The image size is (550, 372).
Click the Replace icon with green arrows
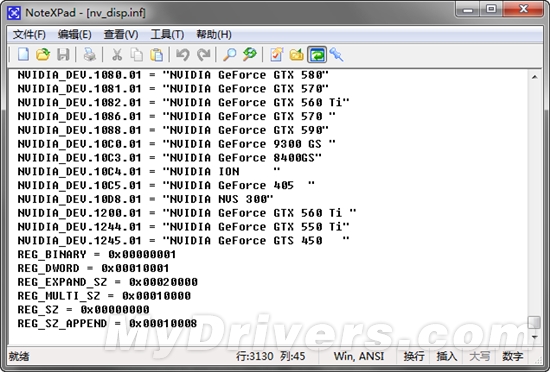250,55
